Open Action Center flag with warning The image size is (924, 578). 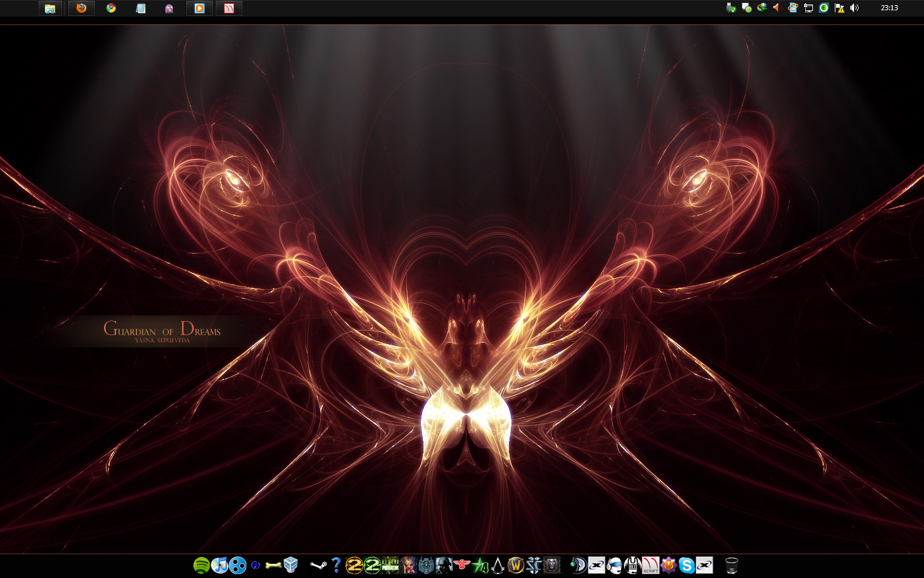pos(839,8)
